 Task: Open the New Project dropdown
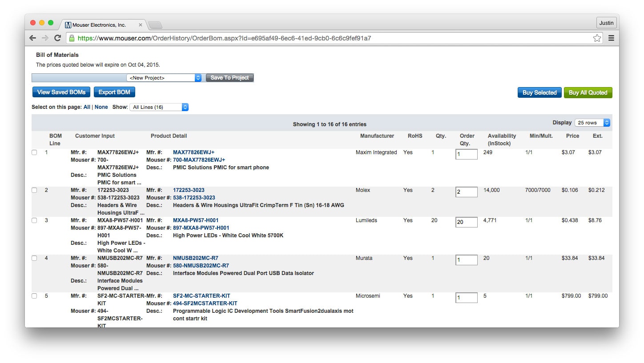click(164, 78)
